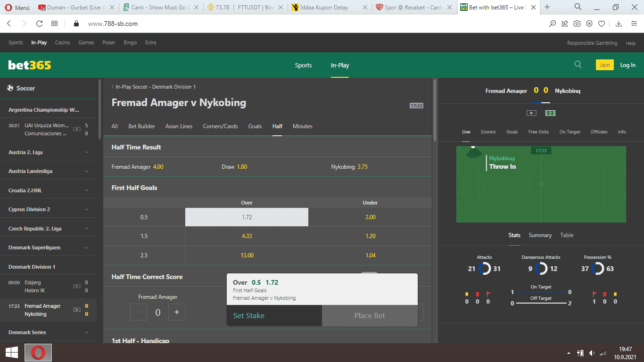The height and width of the screenshot is (362, 644).
Task: Open the Poker link in top bar
Action: pyautogui.click(x=109, y=42)
